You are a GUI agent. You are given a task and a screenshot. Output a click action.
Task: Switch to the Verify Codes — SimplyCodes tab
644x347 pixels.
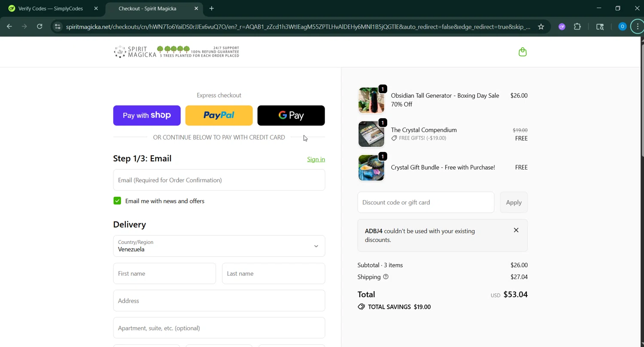tap(51, 8)
